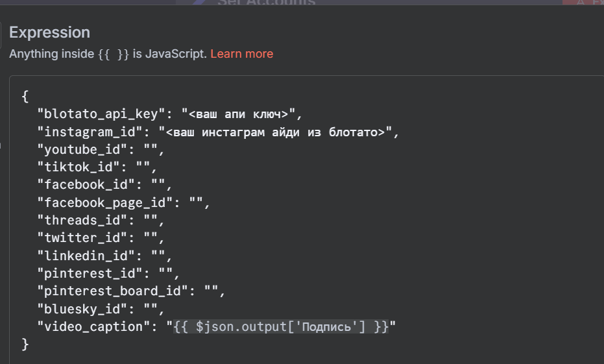
Task: Click the "linkedin_id" line
Action: pyautogui.click(x=104, y=256)
